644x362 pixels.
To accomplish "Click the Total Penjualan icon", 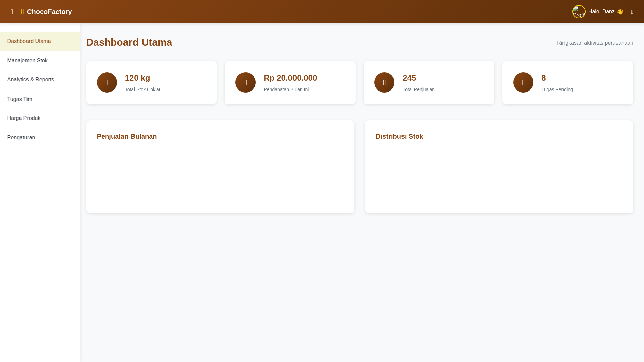I will click(384, 82).
